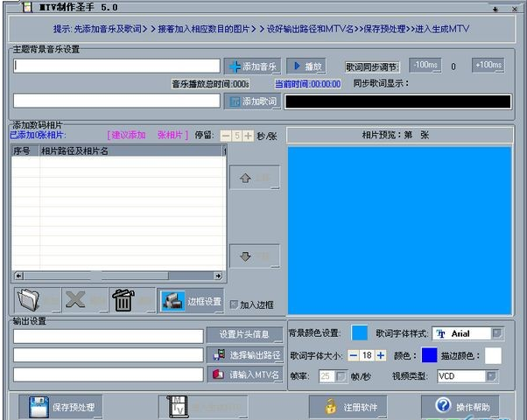This screenshot has width=527, height=420.
Task: Click the app icon in the title bar
Action: [x=27, y=7]
